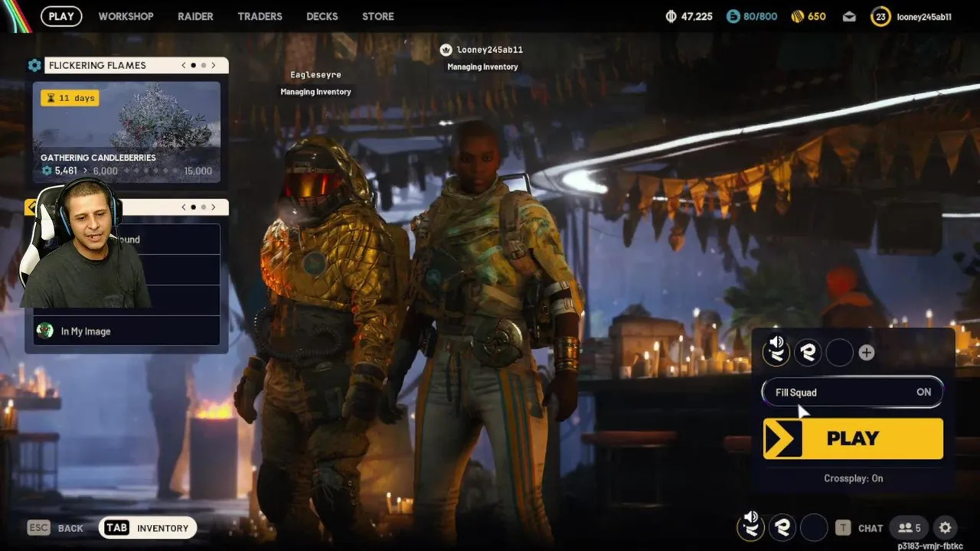Click first squad member slot in Play panel
This screenshot has height=551, width=980.
(777, 352)
